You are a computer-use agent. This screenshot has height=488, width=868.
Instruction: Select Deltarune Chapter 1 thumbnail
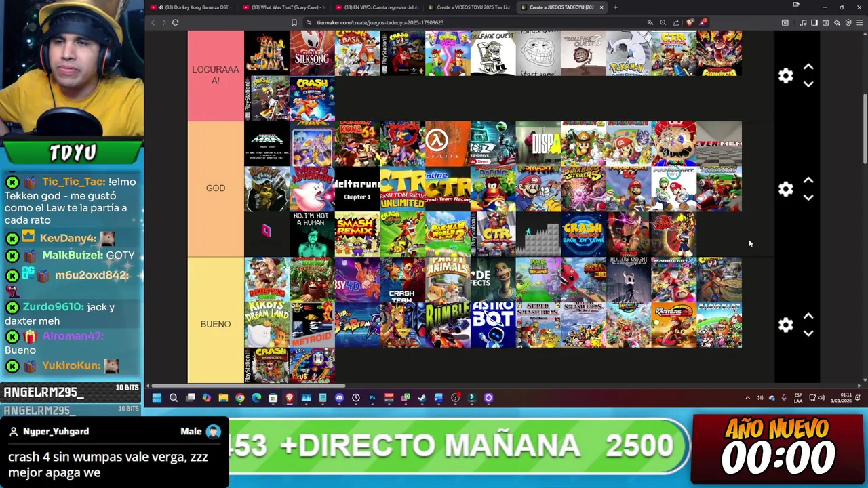click(357, 189)
